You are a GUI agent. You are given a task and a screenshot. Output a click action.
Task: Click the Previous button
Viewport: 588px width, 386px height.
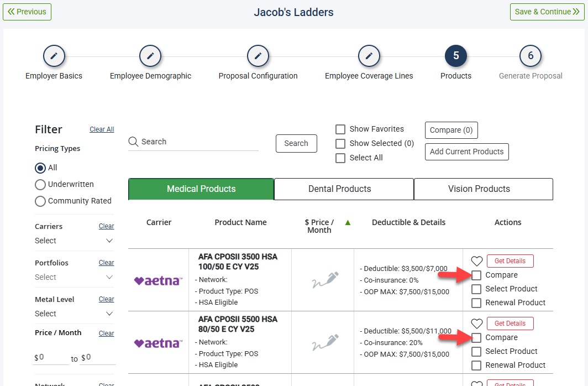(27, 12)
